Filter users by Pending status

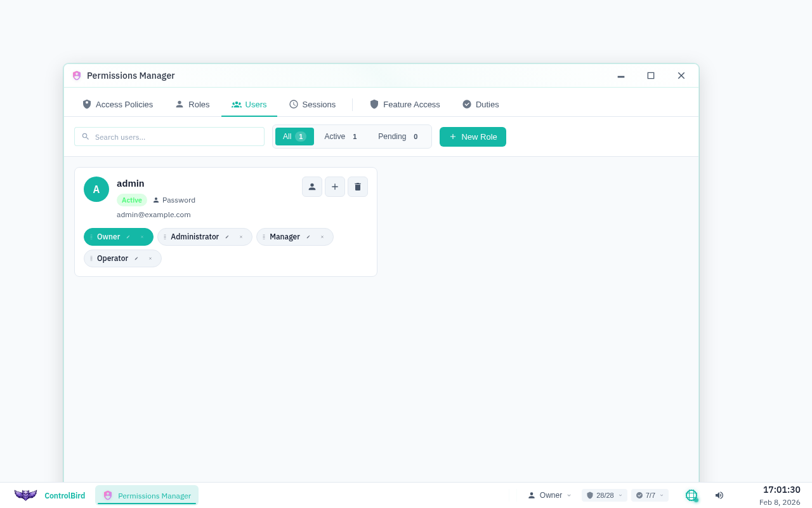click(x=398, y=137)
